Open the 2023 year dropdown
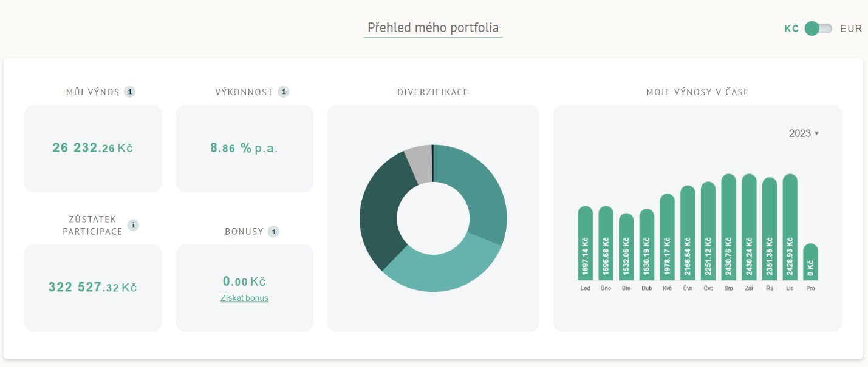 point(804,133)
